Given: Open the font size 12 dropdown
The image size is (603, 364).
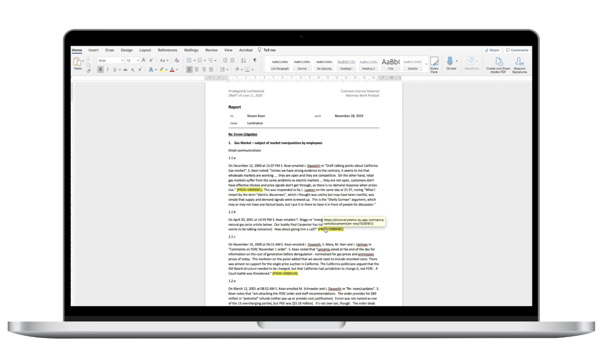Looking at the screenshot, I should [x=138, y=60].
